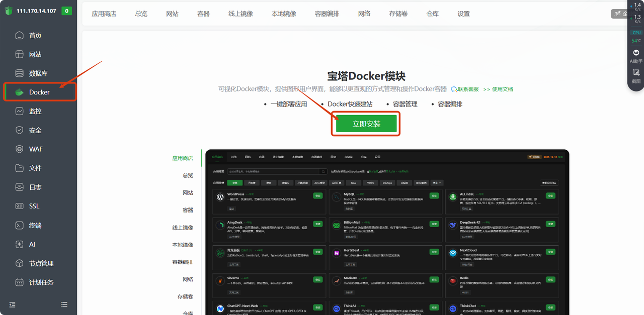644x315 pixels.
Task: Click the 宝塔Docker模块 heading
Action: coord(366,76)
